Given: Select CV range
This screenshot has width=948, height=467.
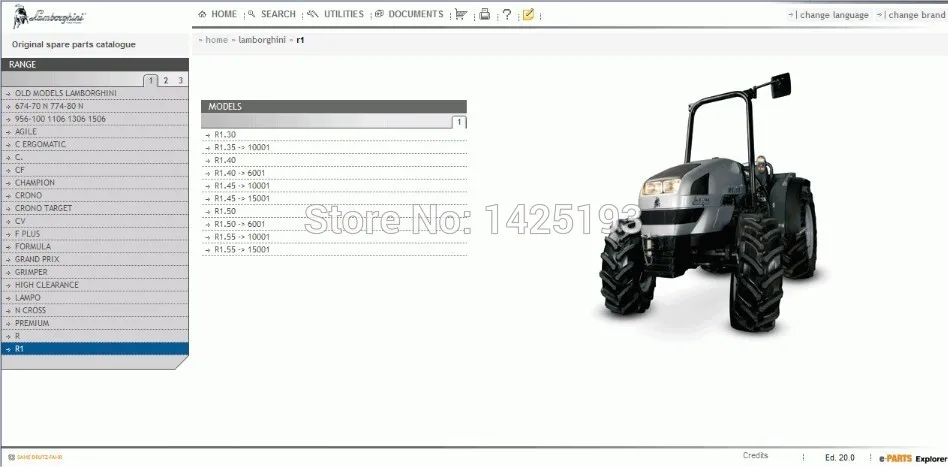Looking at the screenshot, I should tap(95, 221).
